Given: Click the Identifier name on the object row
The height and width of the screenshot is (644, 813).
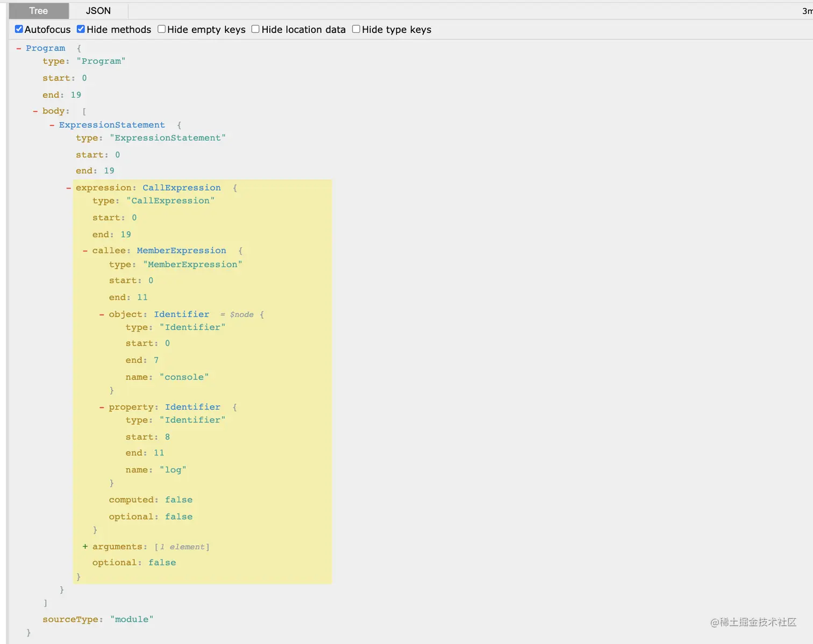Looking at the screenshot, I should [182, 314].
